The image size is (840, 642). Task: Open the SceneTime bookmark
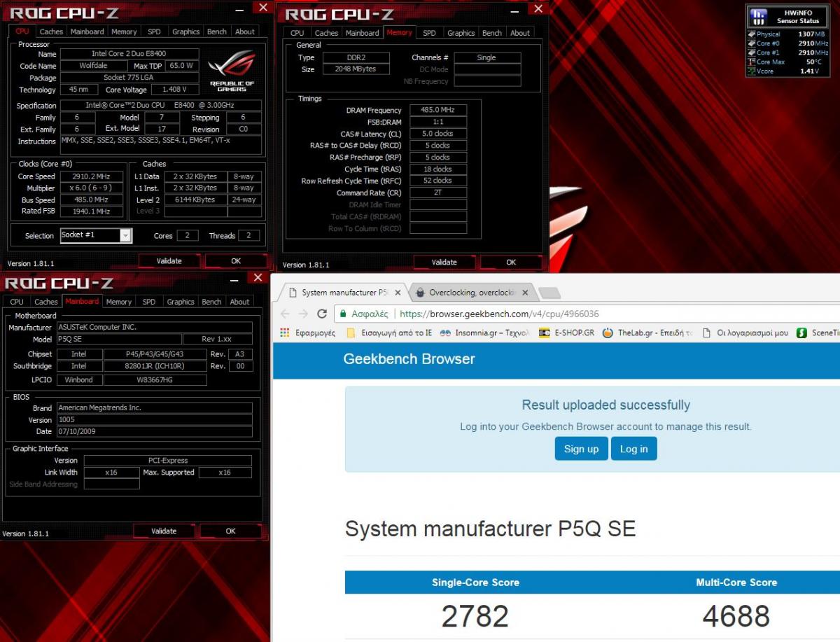(818, 333)
